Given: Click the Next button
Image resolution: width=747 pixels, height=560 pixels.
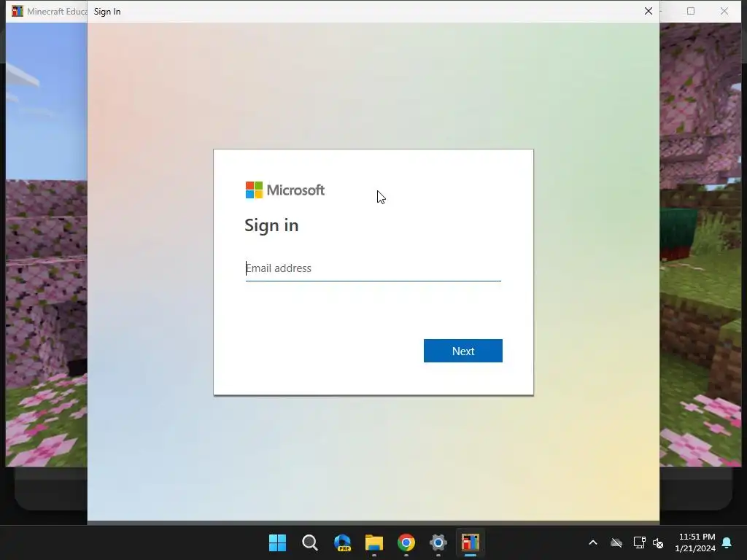Looking at the screenshot, I should coord(463,351).
